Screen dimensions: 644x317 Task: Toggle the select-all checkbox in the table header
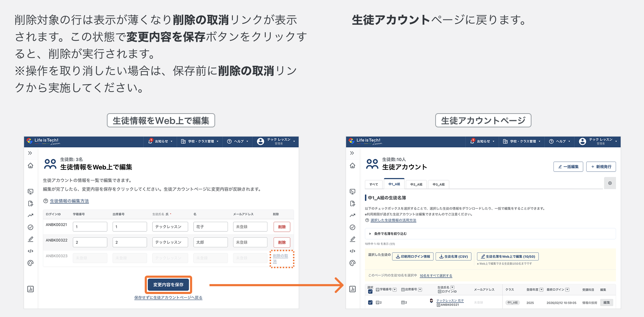(370, 292)
